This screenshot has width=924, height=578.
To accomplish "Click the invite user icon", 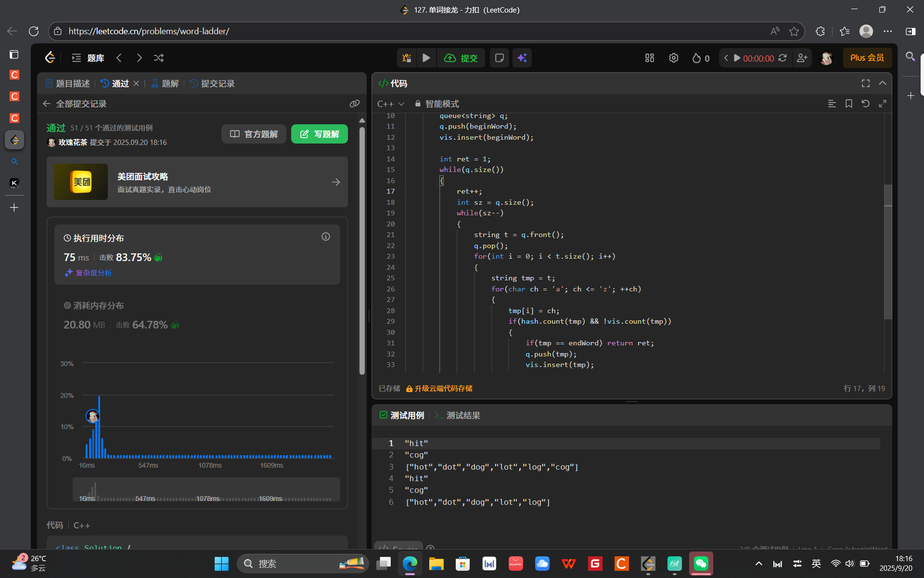I will coord(802,58).
